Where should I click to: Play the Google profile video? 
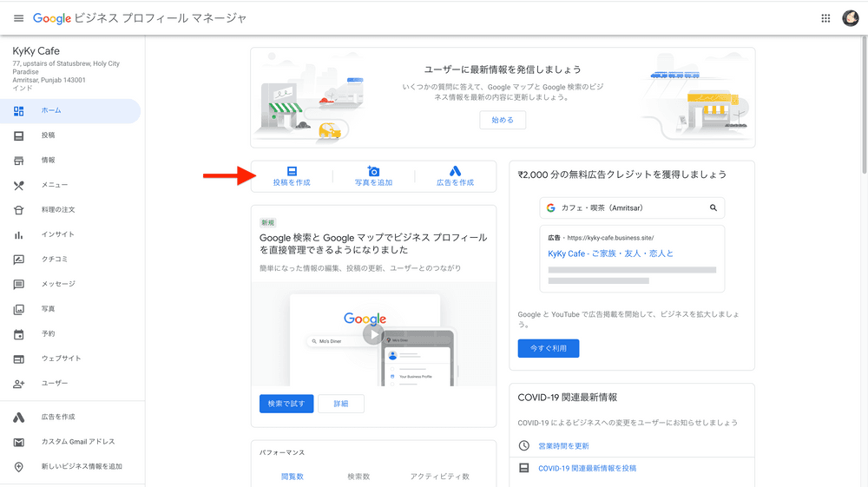pyautogui.click(x=373, y=335)
